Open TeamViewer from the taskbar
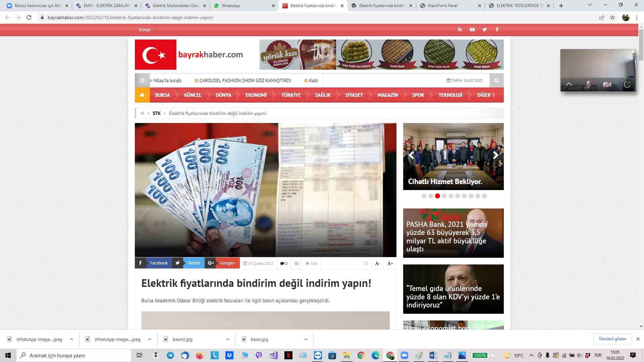 (x=318, y=355)
